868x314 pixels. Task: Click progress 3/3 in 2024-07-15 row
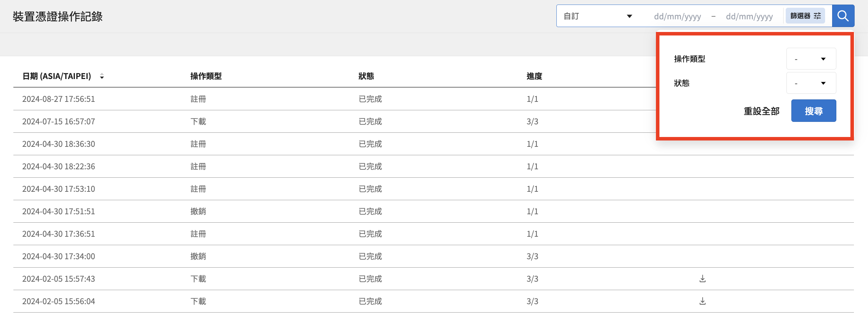(532, 122)
